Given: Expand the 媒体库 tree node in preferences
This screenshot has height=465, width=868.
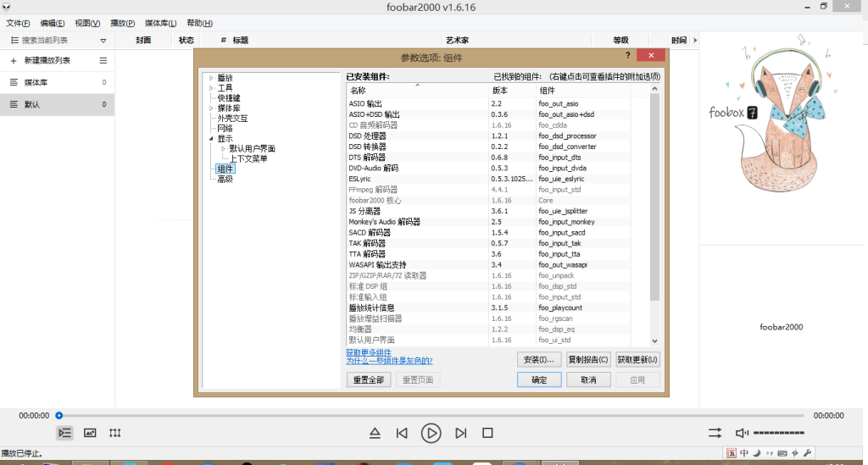Looking at the screenshot, I should point(211,108).
